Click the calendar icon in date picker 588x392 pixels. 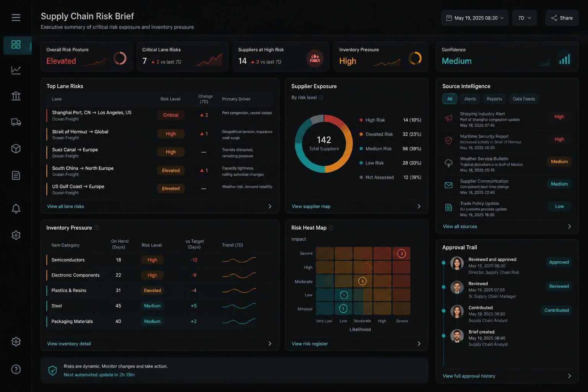pyautogui.click(x=449, y=18)
